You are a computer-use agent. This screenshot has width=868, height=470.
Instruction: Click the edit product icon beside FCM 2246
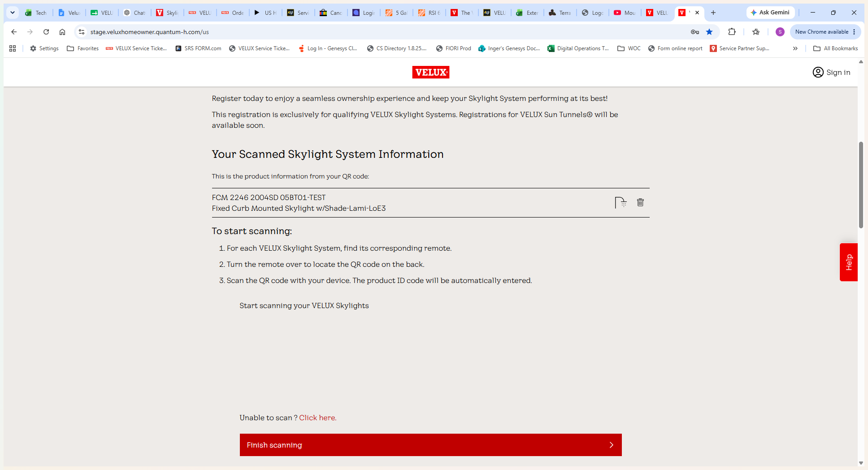coord(621,203)
